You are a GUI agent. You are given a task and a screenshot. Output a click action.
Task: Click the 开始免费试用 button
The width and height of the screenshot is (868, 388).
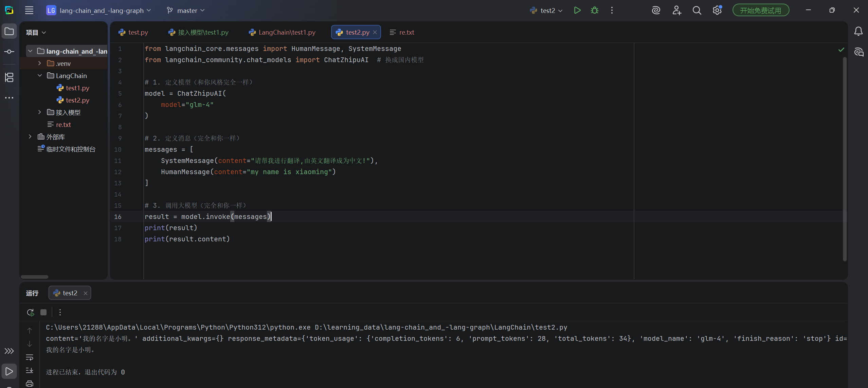[760, 11]
